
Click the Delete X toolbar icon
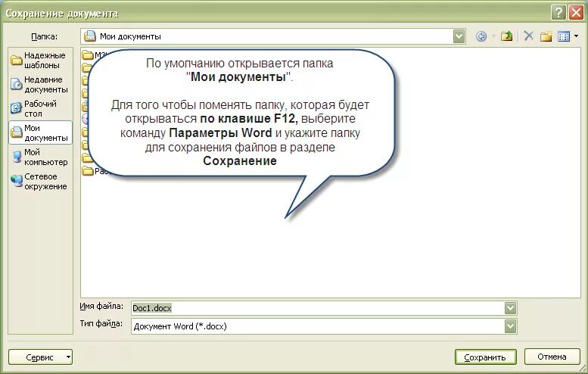pyautogui.click(x=529, y=36)
